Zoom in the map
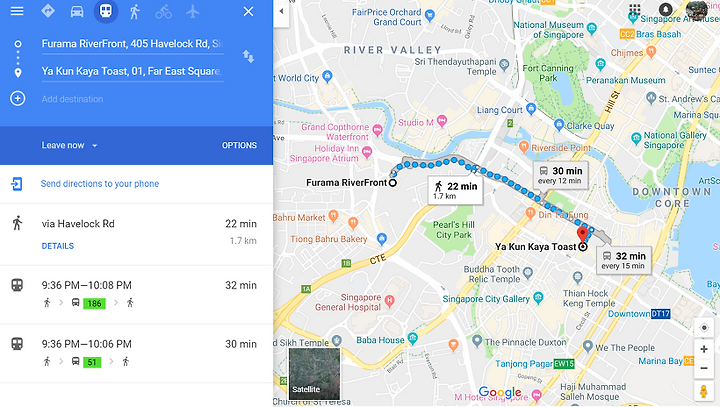The width and height of the screenshot is (720, 407). click(704, 349)
